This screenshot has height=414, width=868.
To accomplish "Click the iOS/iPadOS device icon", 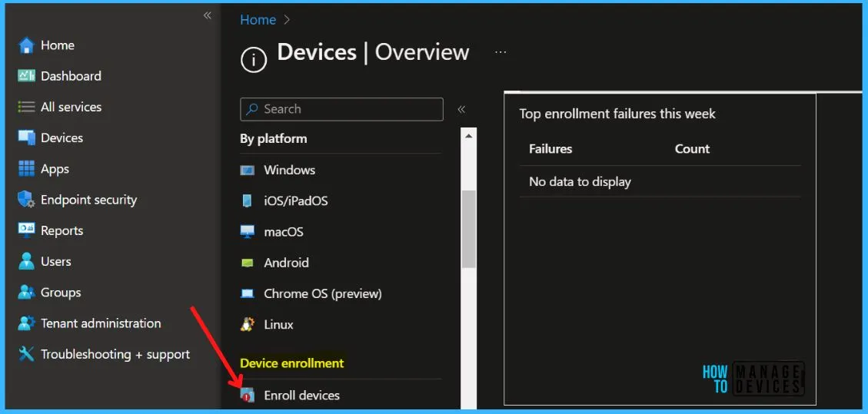I will click(x=248, y=200).
